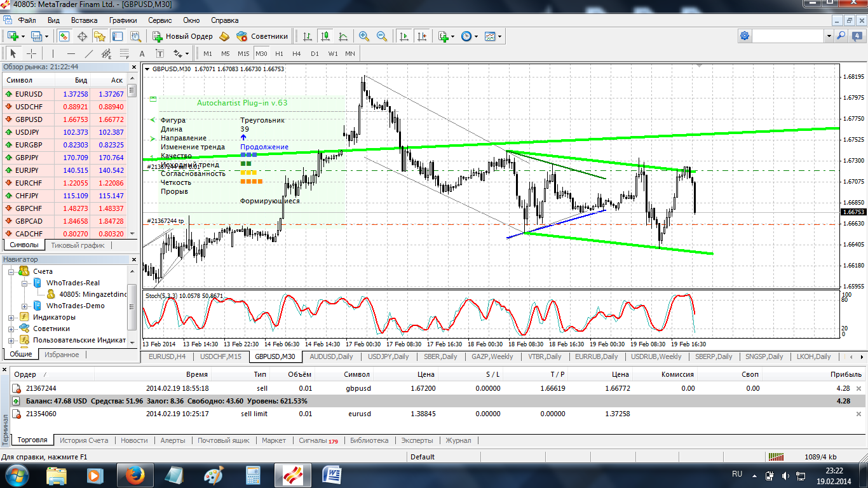Expand the Пользовательские Индикаторы node

[11, 340]
